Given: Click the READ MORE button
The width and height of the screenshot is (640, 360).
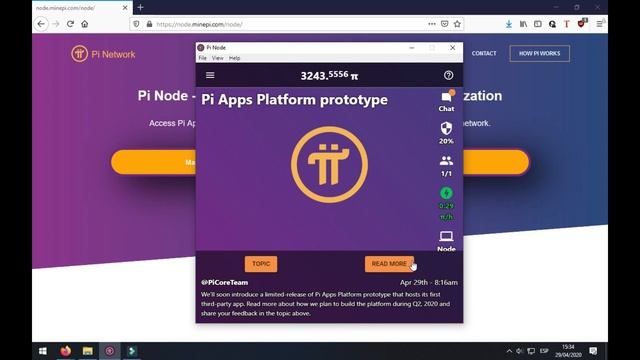Looking at the screenshot, I should pyautogui.click(x=389, y=264).
